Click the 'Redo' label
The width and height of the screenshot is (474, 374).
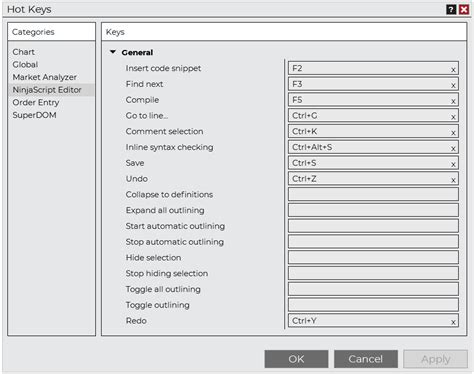(136, 321)
